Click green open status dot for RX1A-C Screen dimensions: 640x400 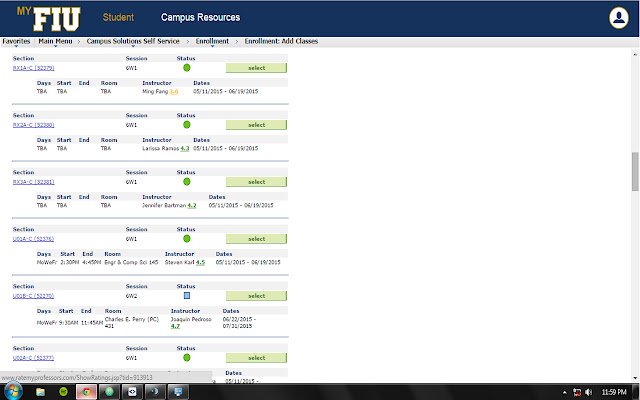click(x=187, y=68)
